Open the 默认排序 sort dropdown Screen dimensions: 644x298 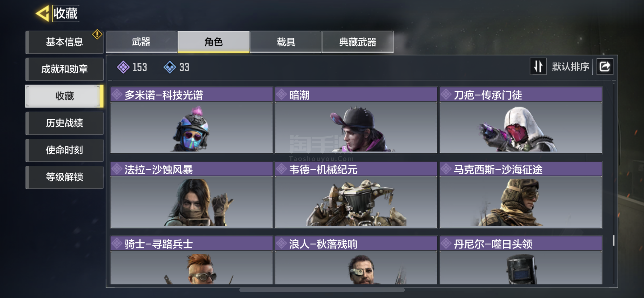(x=570, y=67)
